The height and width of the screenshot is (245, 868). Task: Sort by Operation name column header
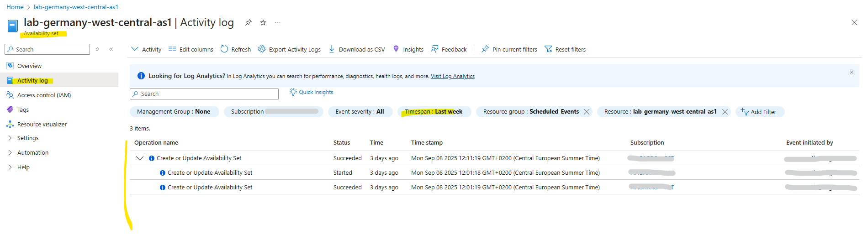[x=156, y=143]
